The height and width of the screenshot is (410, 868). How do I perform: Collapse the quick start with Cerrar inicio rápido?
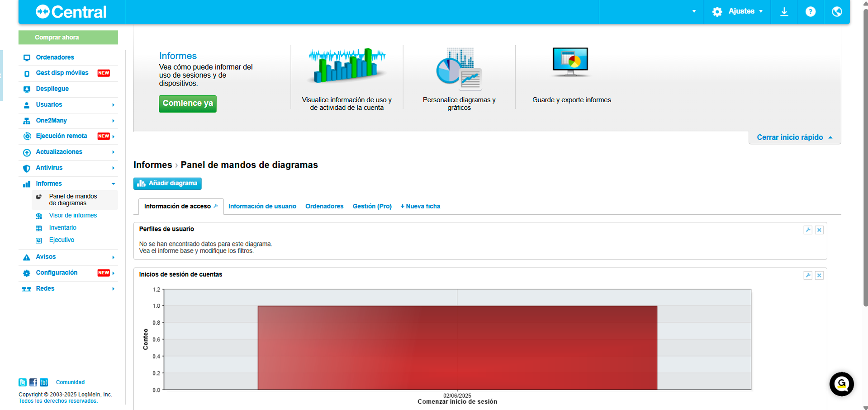point(790,137)
